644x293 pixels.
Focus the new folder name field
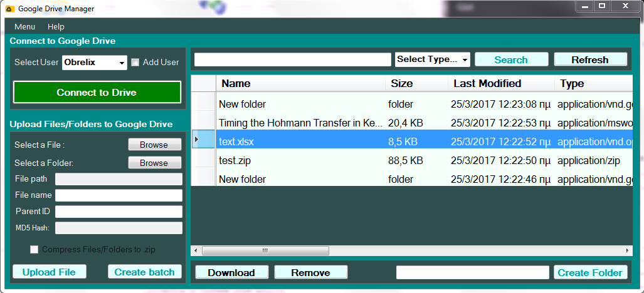click(x=472, y=272)
